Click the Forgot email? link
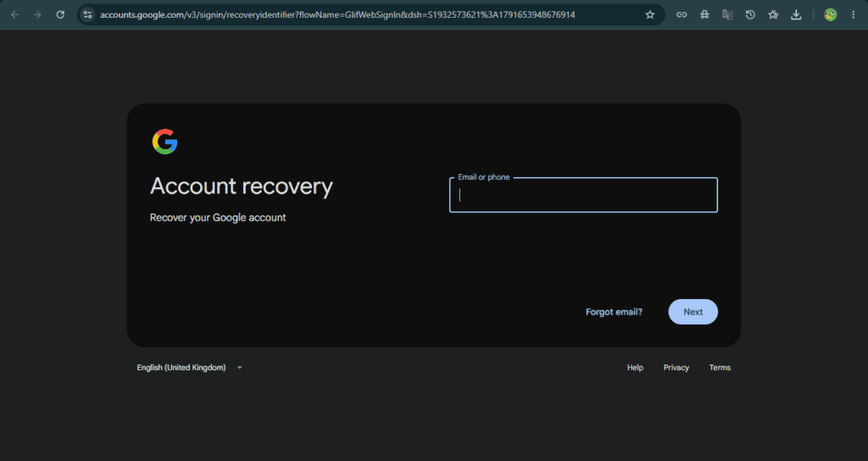 (614, 312)
